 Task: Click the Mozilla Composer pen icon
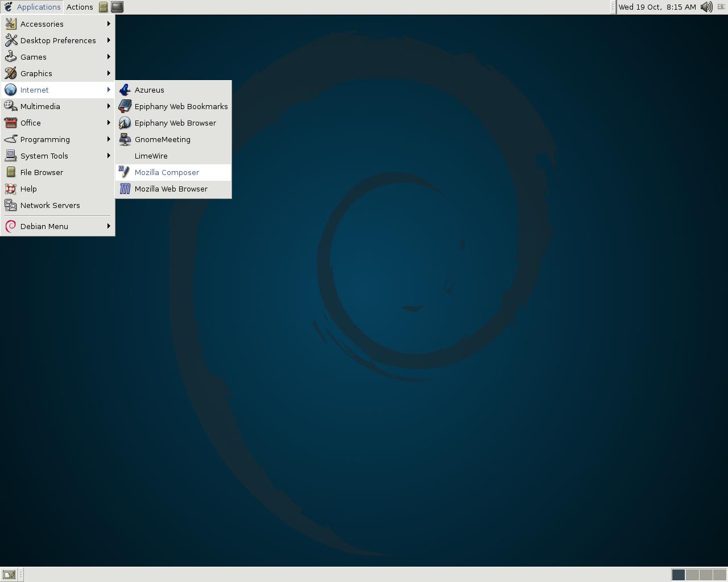(125, 172)
